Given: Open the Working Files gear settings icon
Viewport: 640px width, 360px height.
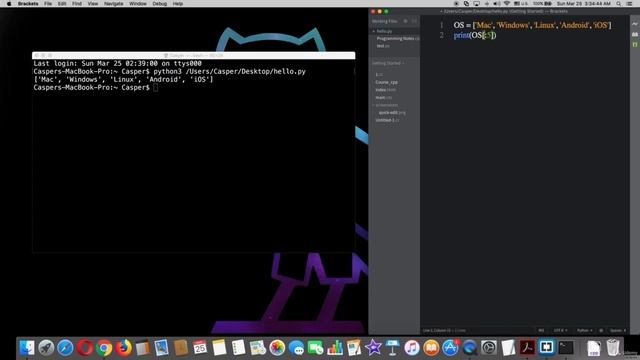Looking at the screenshot, I should click(405, 21).
